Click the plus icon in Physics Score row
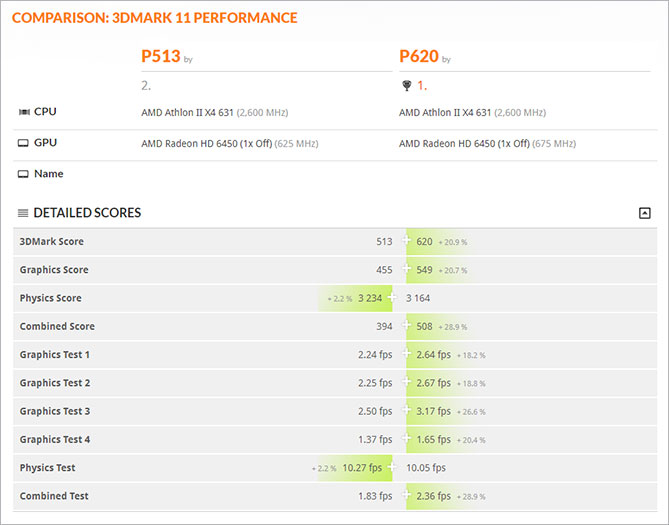 [392, 297]
